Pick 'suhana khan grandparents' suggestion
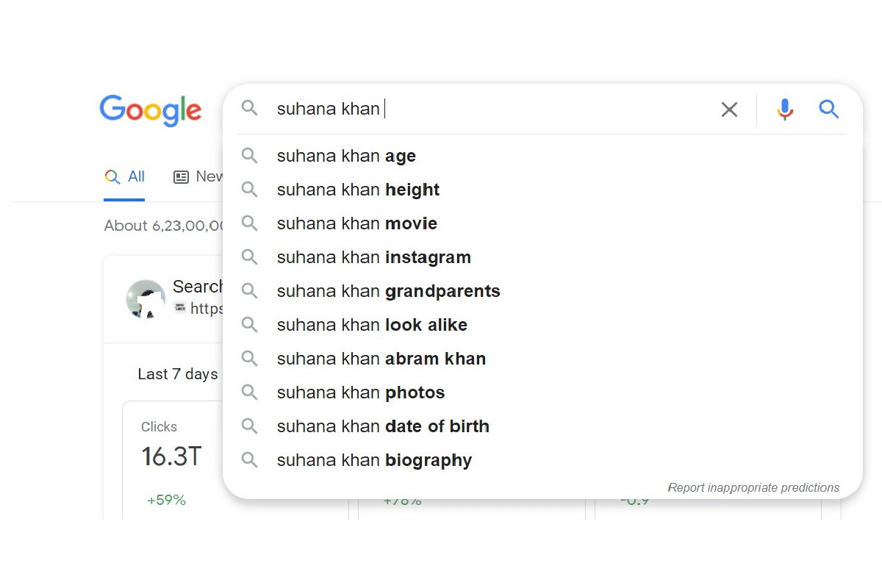 [388, 291]
